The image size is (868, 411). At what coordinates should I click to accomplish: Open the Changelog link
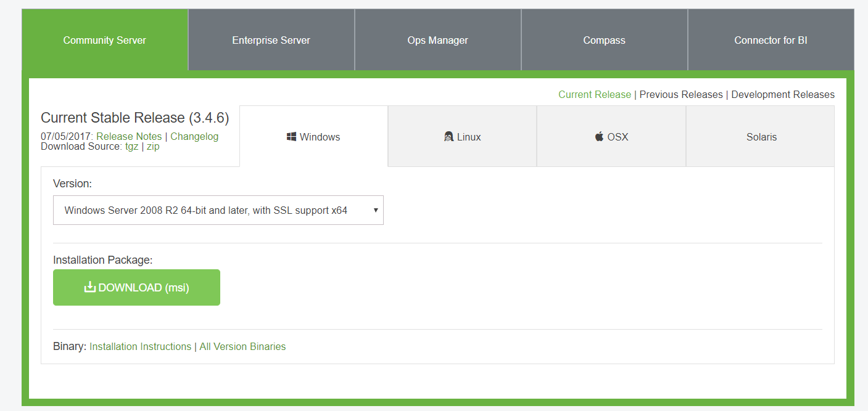pos(194,136)
